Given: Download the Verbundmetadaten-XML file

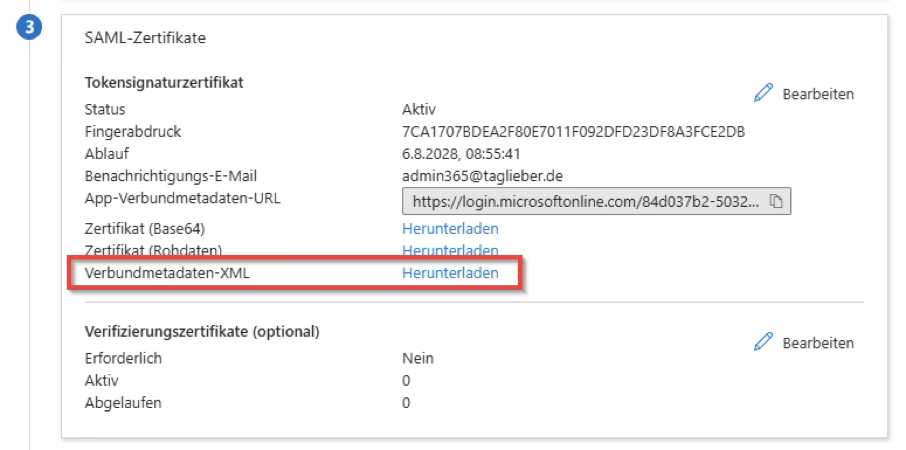Looking at the screenshot, I should click(x=450, y=273).
